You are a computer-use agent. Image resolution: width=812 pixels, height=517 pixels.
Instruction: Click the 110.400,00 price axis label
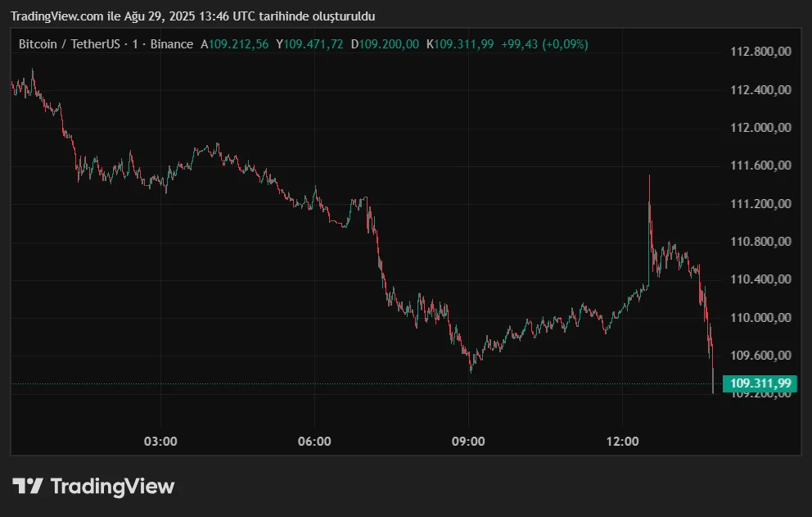point(760,279)
